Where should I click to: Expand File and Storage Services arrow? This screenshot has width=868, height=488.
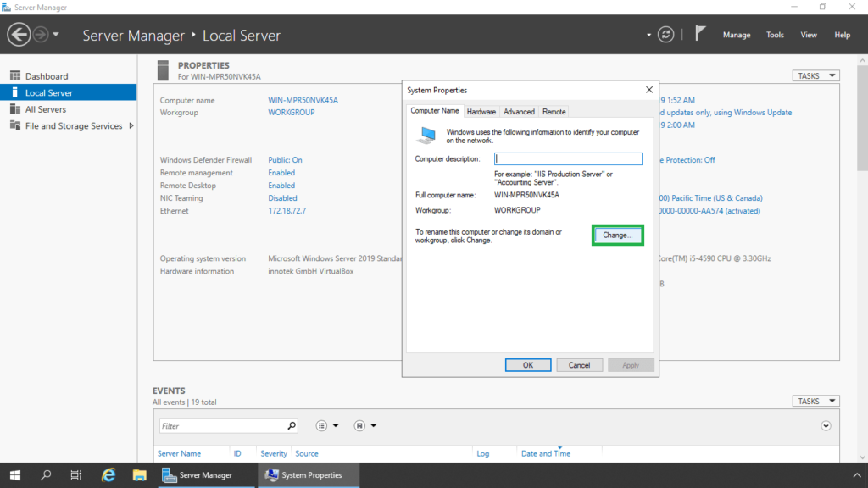(x=131, y=125)
